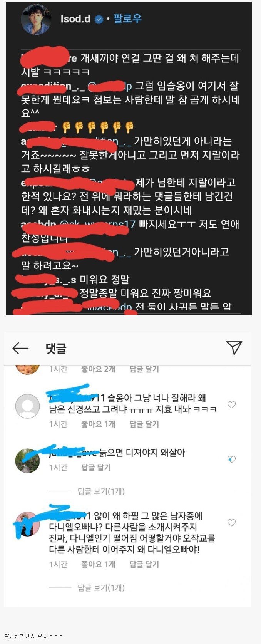This screenshot has width=261, height=644.
Task: Open the lsod.d profile picture
Action: [x=36, y=19]
